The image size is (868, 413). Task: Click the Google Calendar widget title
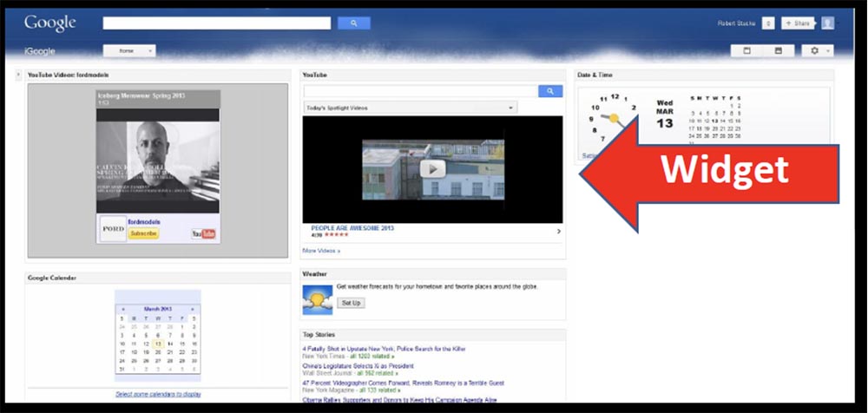click(52, 278)
